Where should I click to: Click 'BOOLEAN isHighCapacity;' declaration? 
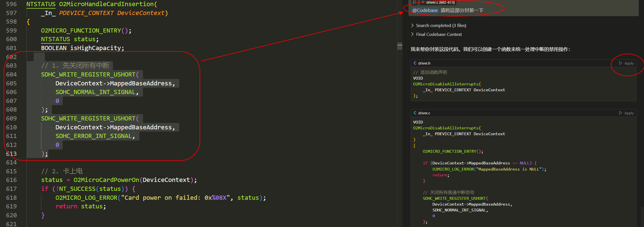(83, 48)
